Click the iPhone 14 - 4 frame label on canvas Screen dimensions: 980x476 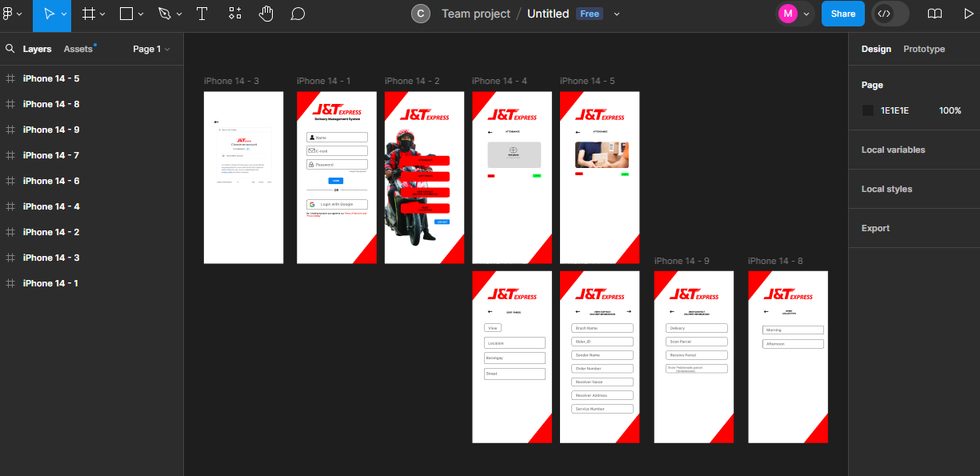[x=499, y=81]
